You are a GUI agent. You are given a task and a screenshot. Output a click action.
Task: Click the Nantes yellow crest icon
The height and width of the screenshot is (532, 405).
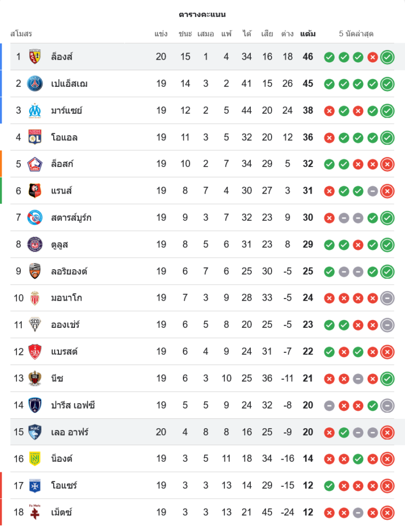(35, 459)
